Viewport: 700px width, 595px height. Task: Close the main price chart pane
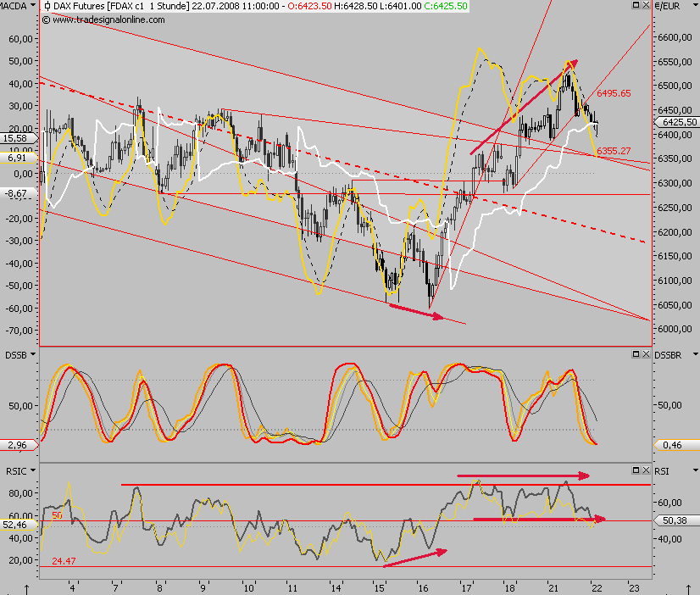[646, 5]
